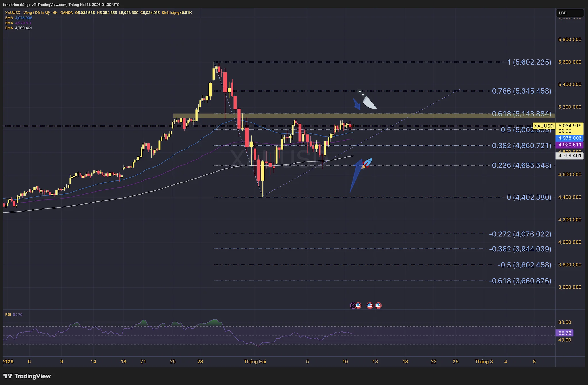Click the 'Tháng 3' date on time axis
The height and width of the screenshot is (385, 588).
tap(484, 362)
